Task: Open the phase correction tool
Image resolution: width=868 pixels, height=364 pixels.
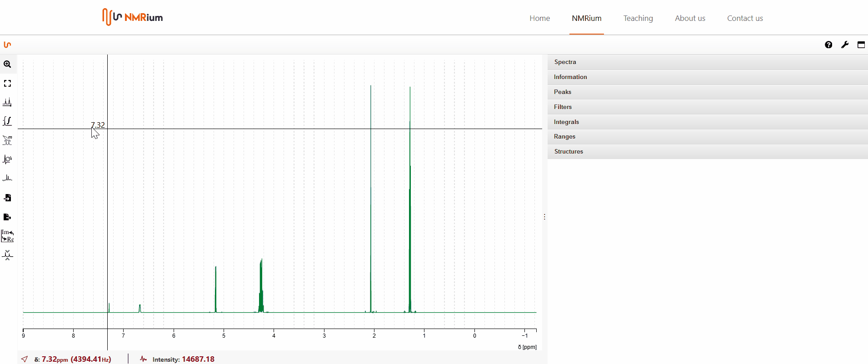Action: pos(7,160)
